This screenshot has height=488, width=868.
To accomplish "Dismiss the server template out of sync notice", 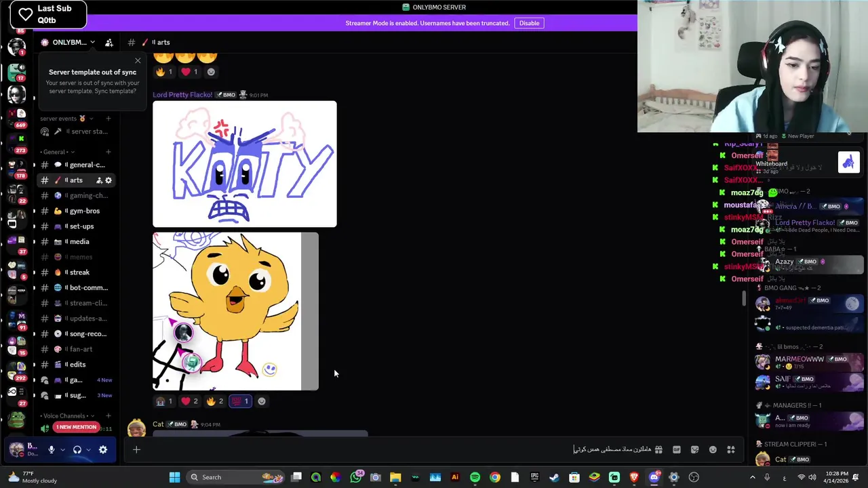I will 138,60.
